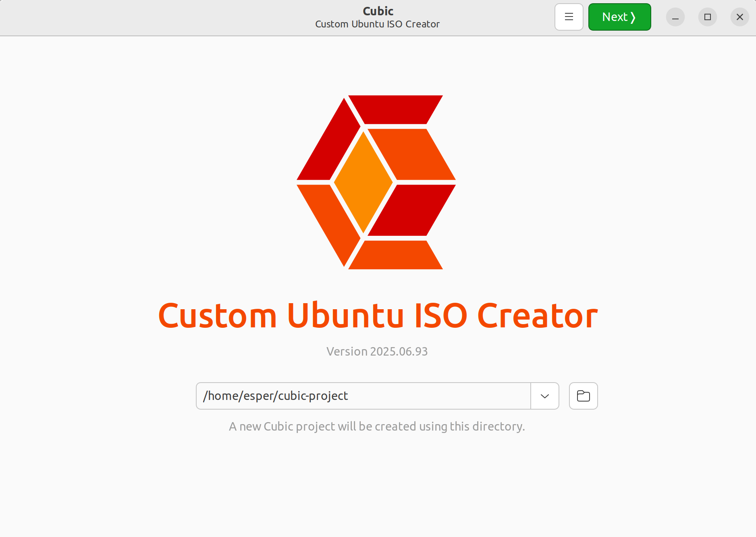The width and height of the screenshot is (756, 537).
Task: Click the orange diamond in the logo
Action: (x=364, y=182)
